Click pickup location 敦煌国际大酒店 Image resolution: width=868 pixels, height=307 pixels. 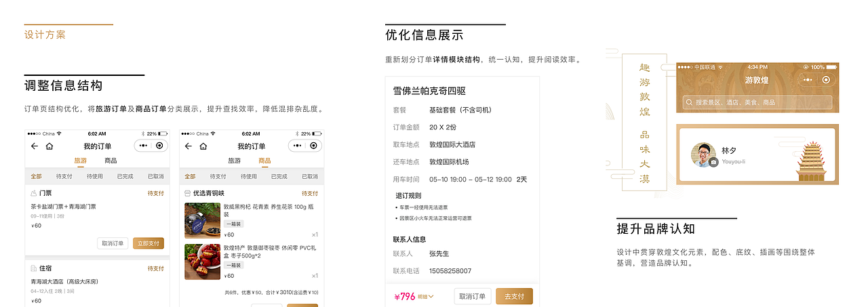point(452,144)
